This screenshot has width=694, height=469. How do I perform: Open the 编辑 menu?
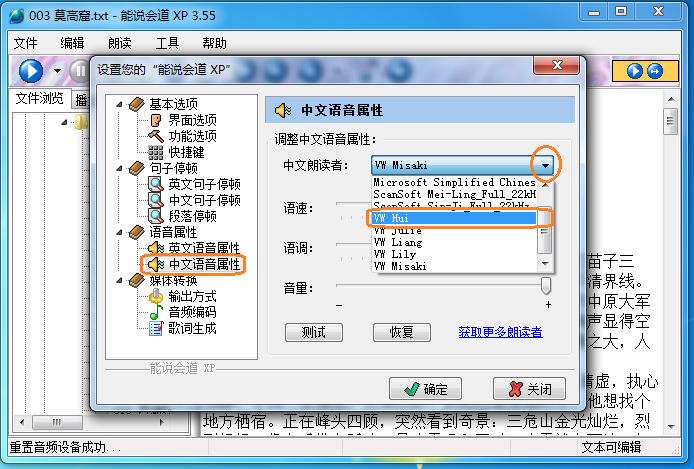[x=72, y=43]
